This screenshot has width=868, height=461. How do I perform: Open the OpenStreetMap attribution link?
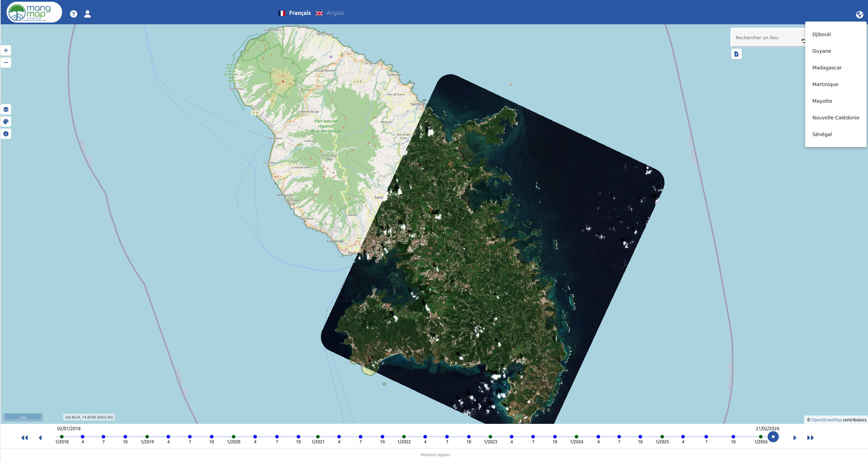coord(826,420)
